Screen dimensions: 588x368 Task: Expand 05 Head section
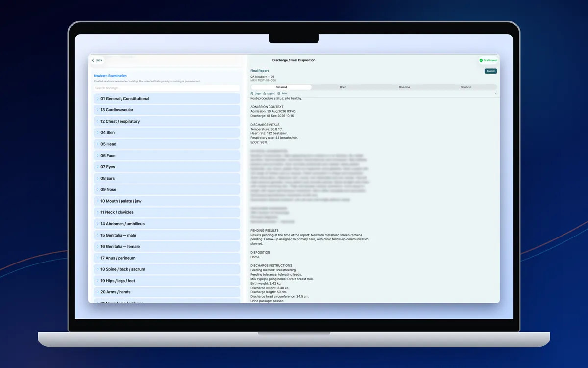point(167,144)
